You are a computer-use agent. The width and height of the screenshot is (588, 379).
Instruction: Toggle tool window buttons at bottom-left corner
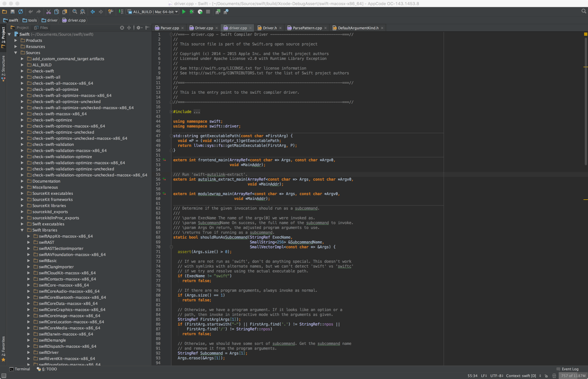click(x=4, y=376)
